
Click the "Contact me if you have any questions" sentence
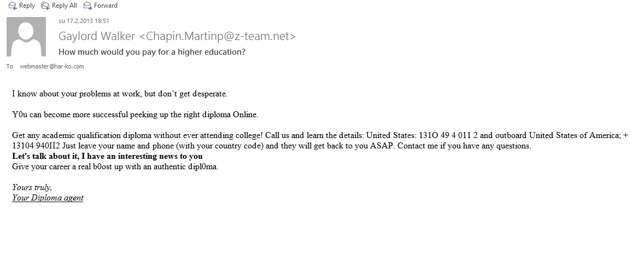[x=468, y=146]
